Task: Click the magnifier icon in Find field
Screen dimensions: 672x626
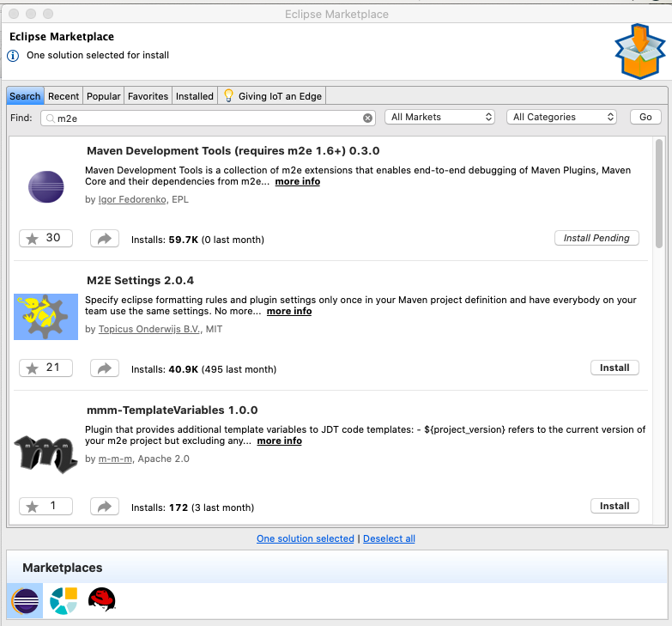Action: pyautogui.click(x=50, y=118)
